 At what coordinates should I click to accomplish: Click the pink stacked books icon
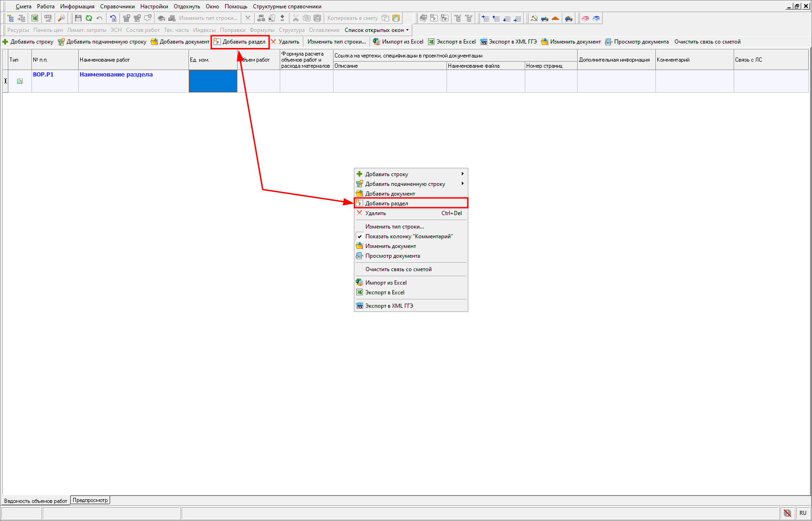585,18
